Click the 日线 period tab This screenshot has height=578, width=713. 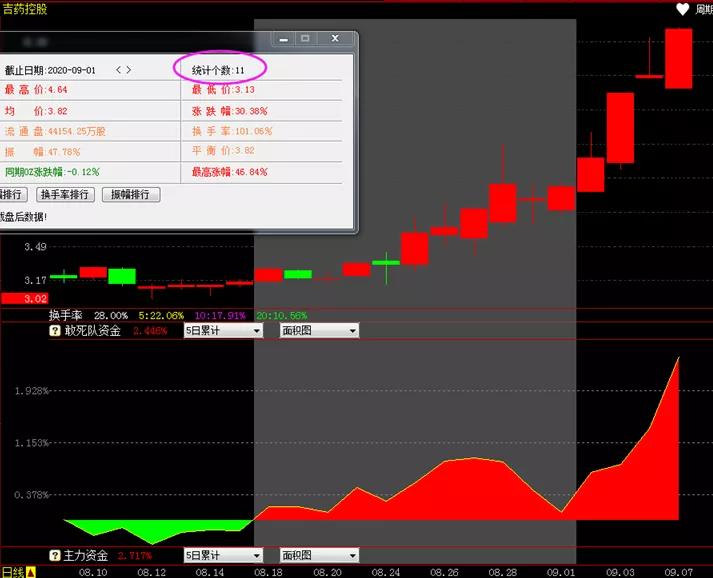click(13, 572)
